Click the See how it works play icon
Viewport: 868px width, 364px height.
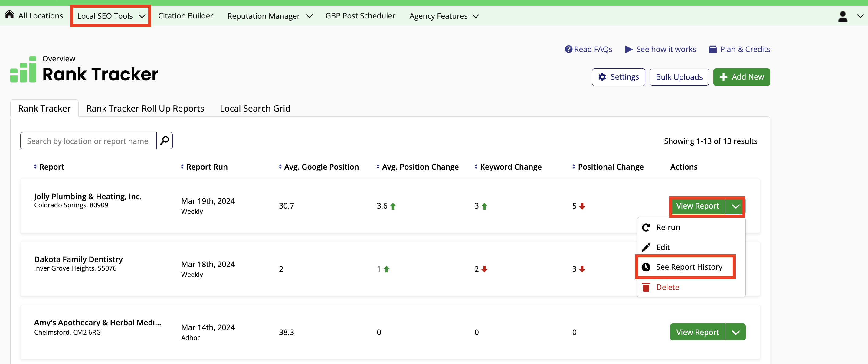[628, 49]
